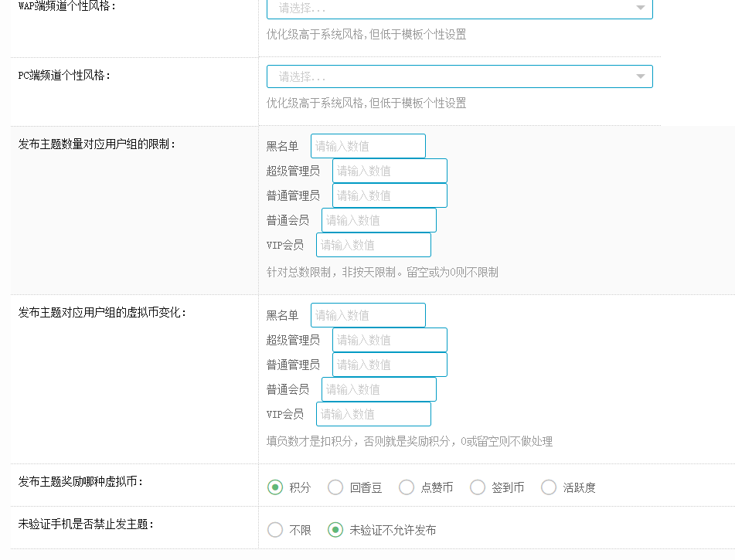Click 黑名单 field under virtual currency change
Screen dimensions: 735x560
point(368,315)
